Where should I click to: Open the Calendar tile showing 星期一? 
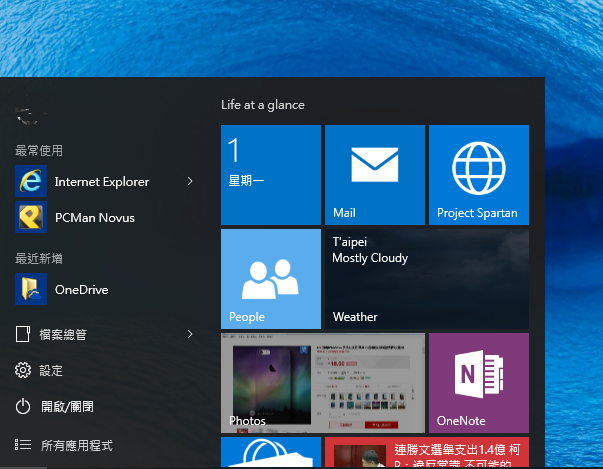271,175
